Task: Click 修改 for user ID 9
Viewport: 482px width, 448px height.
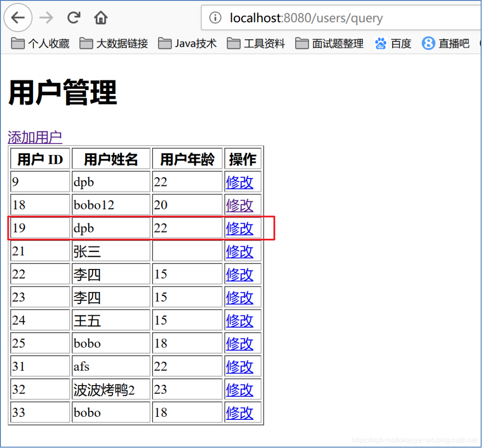Action: pos(239,182)
